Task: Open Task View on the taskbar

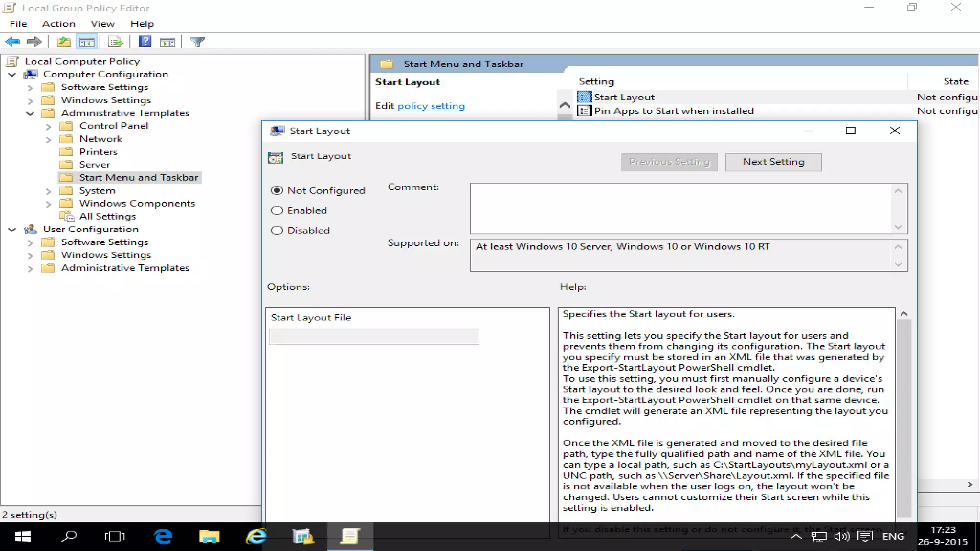Action: pos(115,537)
